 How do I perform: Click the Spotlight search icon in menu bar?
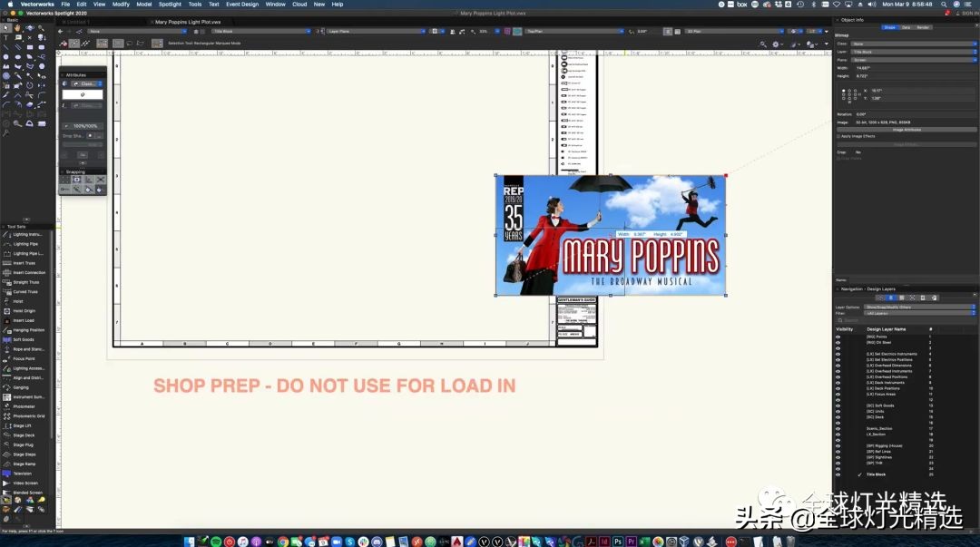[944, 5]
